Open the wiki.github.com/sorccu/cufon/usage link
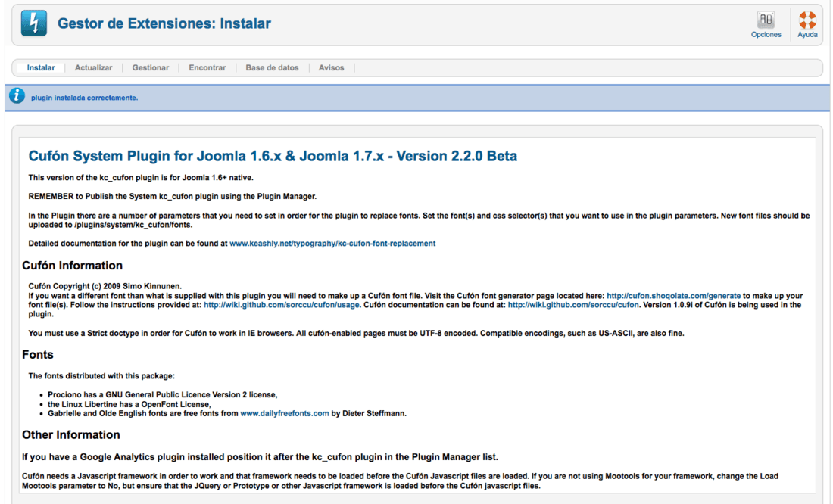Viewport: 833px width, 504px height. click(282, 305)
